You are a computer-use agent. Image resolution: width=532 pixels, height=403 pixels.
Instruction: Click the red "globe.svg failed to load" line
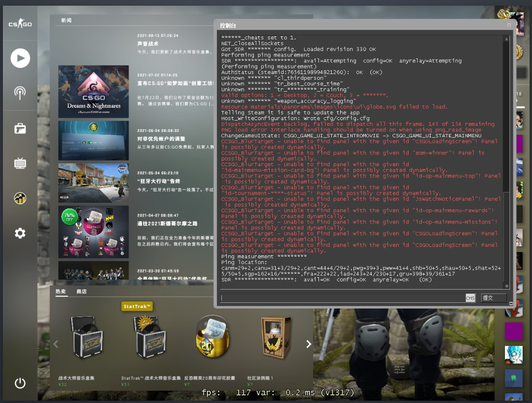click(x=334, y=107)
